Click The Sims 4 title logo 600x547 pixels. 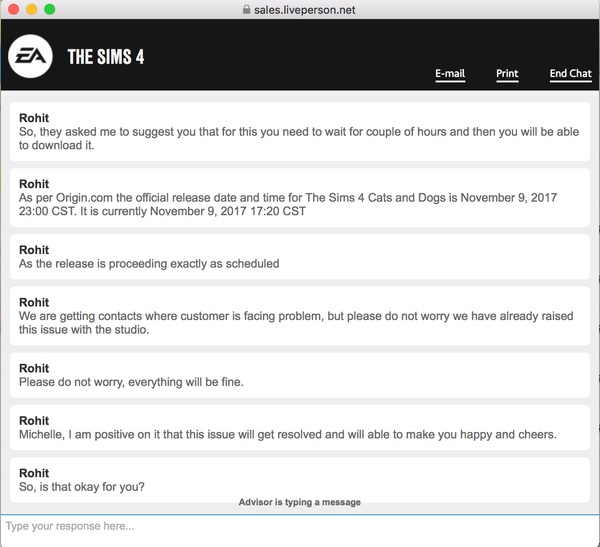coord(106,57)
